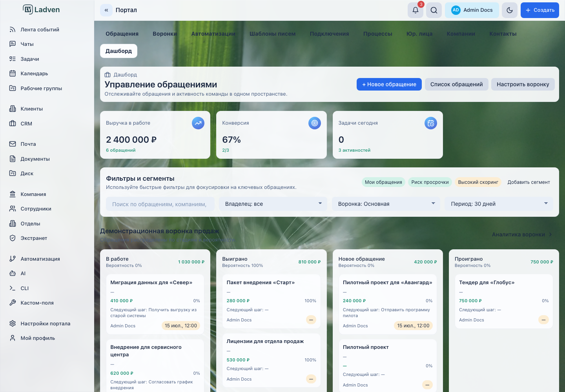Open the Лента событий feed icon
Screen dimensions: 565x392
tap(13, 29)
